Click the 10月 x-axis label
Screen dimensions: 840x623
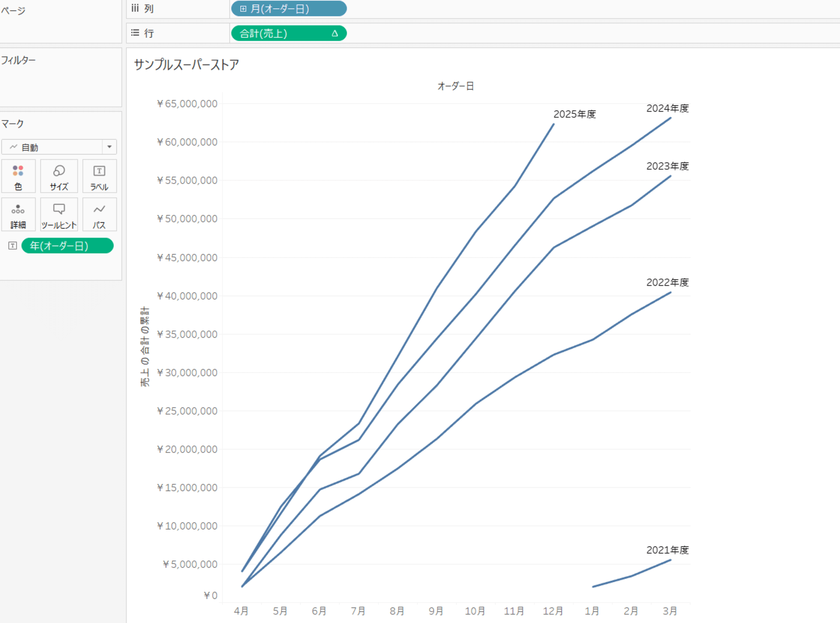click(x=475, y=611)
